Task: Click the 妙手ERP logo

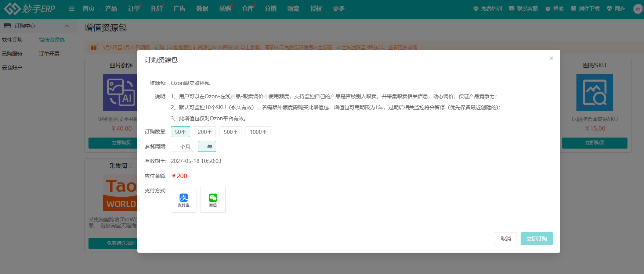Action: [29, 8]
